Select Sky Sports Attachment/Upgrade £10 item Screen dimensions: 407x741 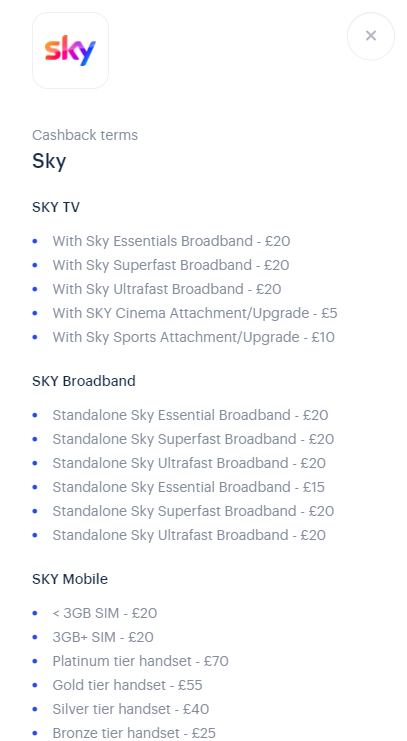click(193, 337)
